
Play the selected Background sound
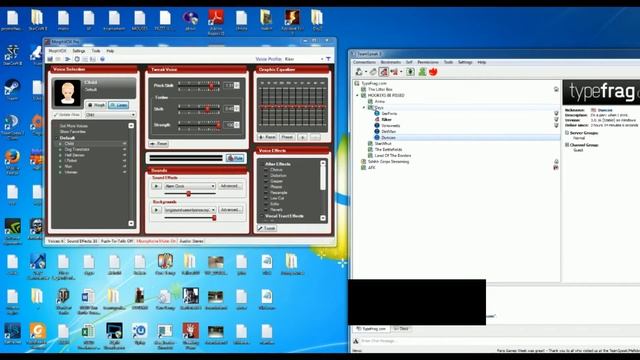pyautogui.click(x=156, y=210)
